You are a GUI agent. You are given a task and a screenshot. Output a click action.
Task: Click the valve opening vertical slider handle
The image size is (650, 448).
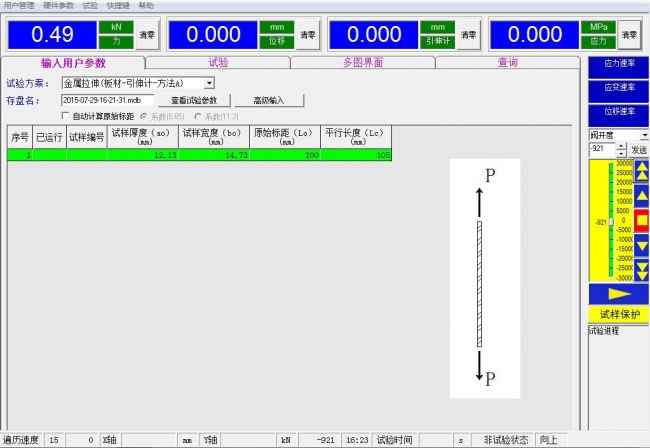611,222
